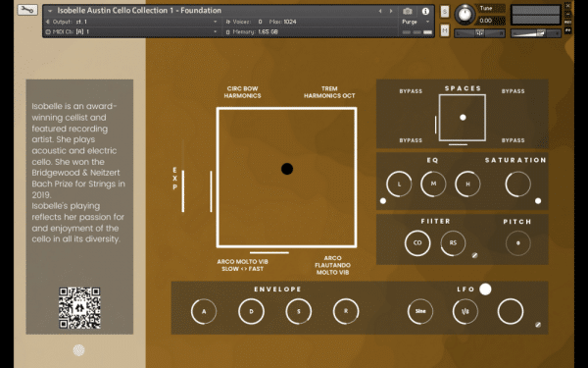Go to next instrument with right arrow

[x=391, y=11]
